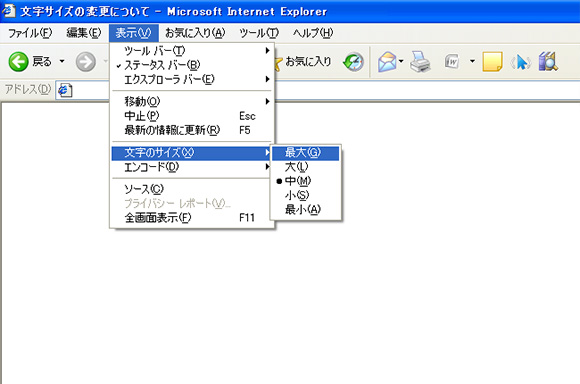Click the Mail envelope icon
The image size is (580, 384).
(x=387, y=62)
